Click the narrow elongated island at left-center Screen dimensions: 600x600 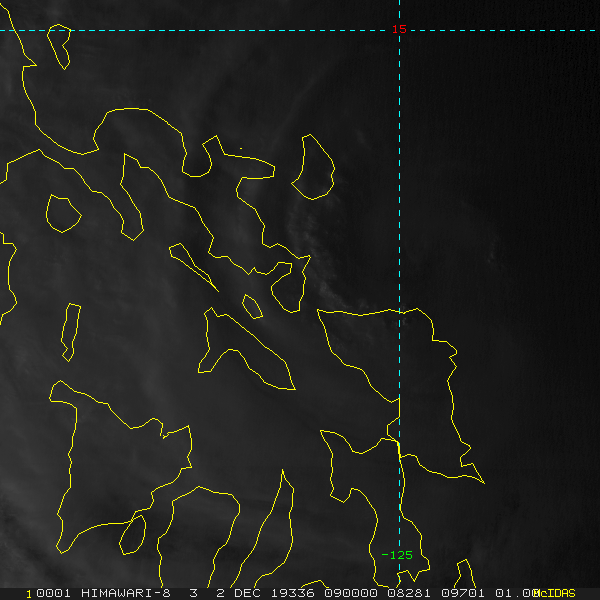coord(69,331)
